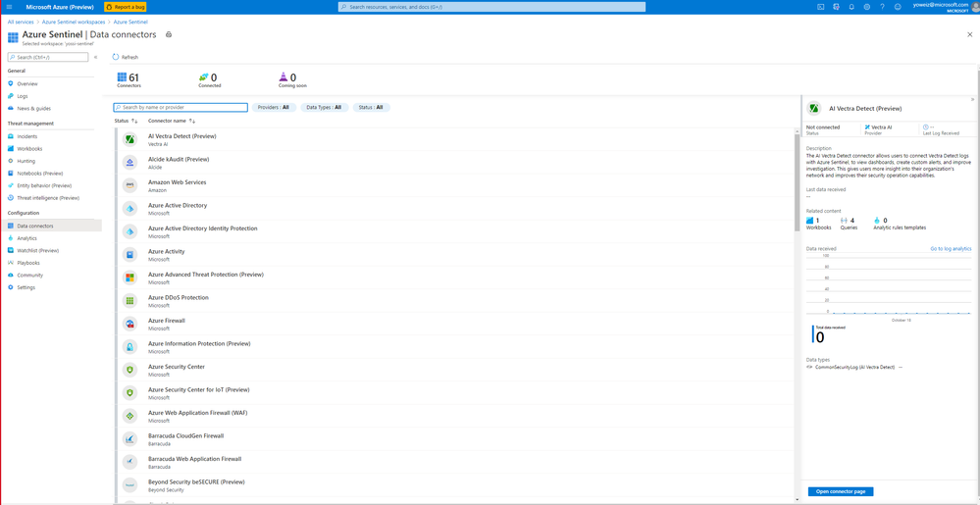Select Barracuda Web Application Firewall row
Image resolution: width=980 pixels, height=505 pixels.
(x=454, y=462)
